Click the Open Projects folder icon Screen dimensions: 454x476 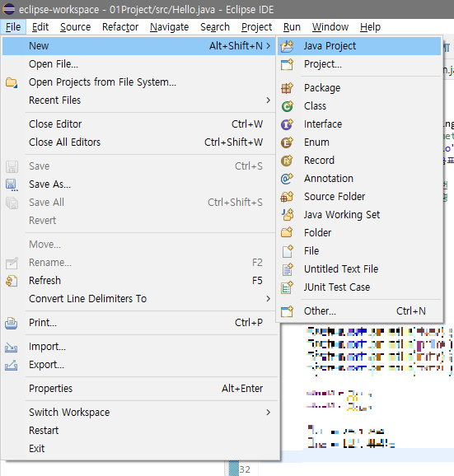(x=12, y=82)
